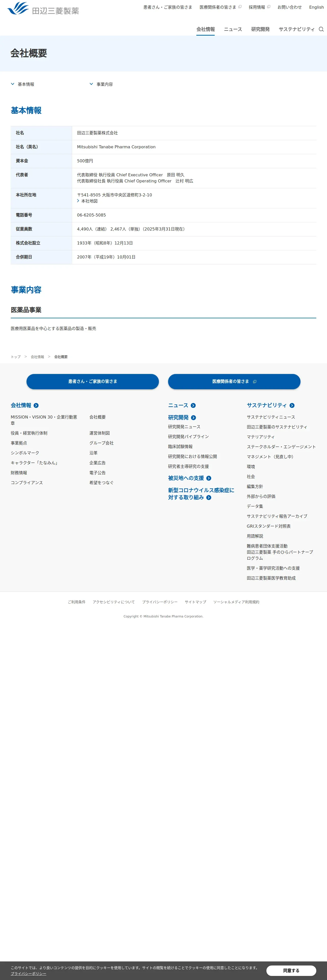Click external-link icon next to 医療関係者の皆さま header
This screenshot has height=980, width=327.
point(240,7)
